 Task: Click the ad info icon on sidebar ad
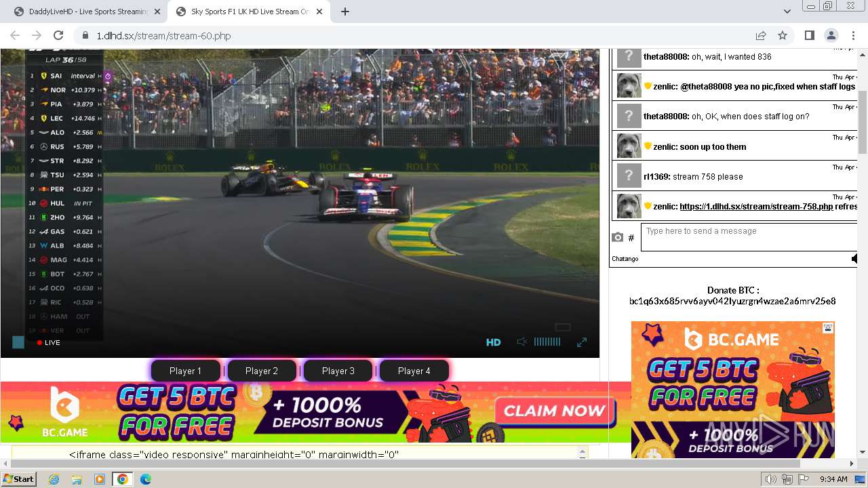click(828, 328)
